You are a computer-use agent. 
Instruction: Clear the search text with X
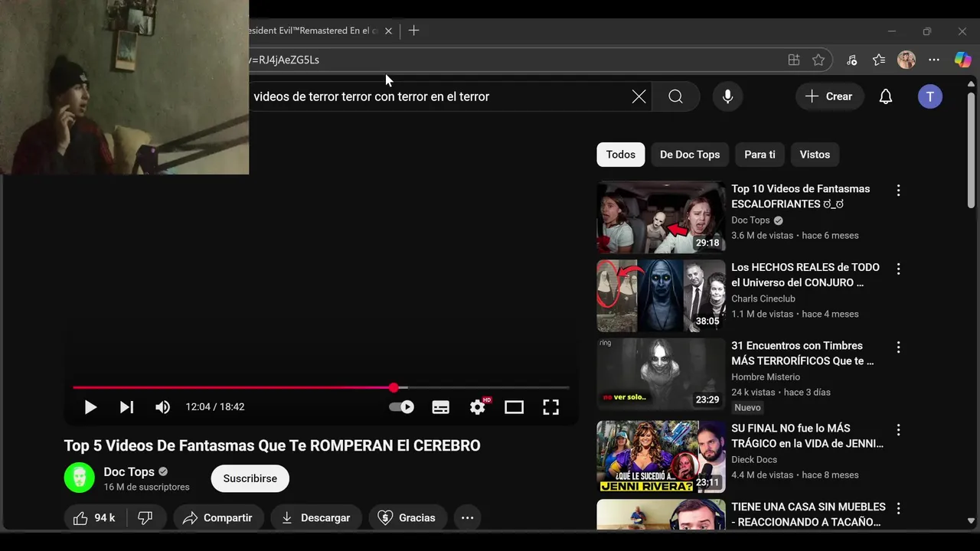pos(639,96)
